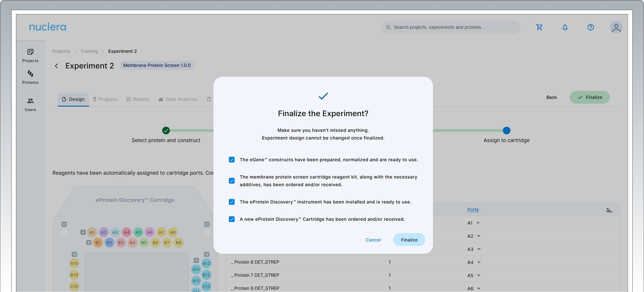The image size is (644, 292).
Task: Select cartridge port C10 circle
Action: 74,286
